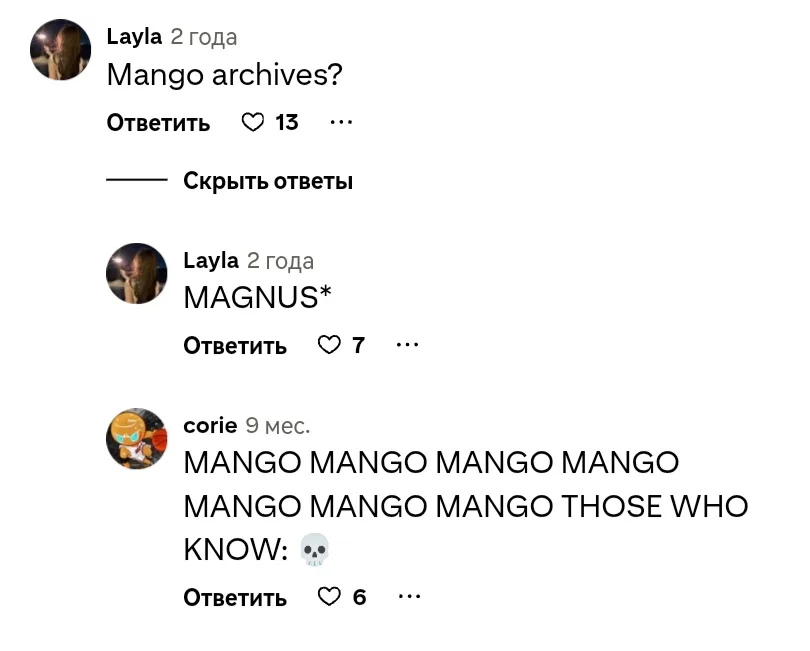Click "Ответить" under "Mango archives?"

pyautogui.click(x=158, y=123)
